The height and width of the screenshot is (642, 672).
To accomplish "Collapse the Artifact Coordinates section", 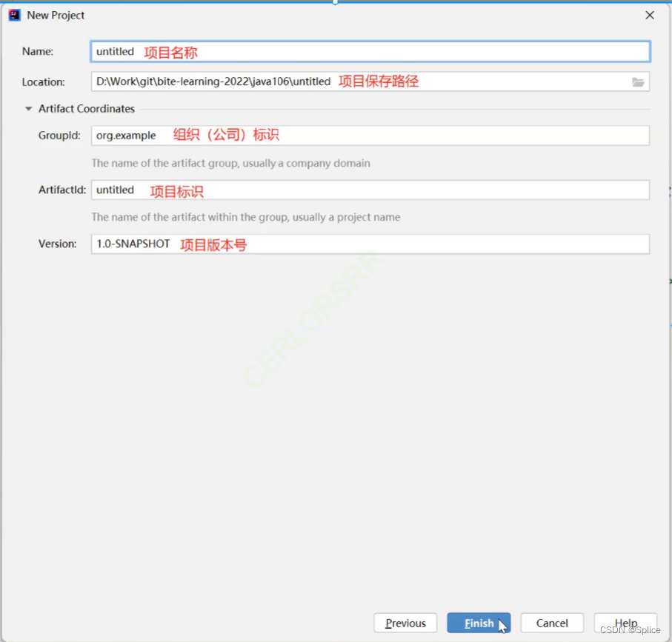I will click(28, 109).
